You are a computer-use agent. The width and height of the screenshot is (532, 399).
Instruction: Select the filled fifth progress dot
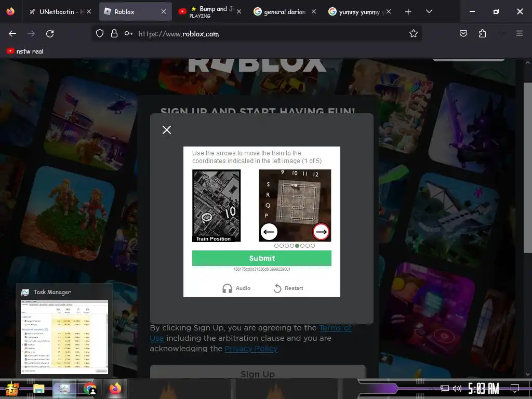point(297,246)
